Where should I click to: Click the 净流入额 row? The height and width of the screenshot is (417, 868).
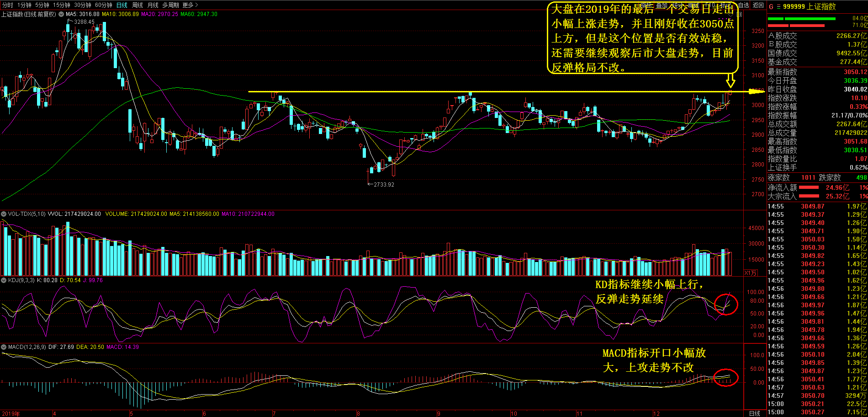click(817, 187)
